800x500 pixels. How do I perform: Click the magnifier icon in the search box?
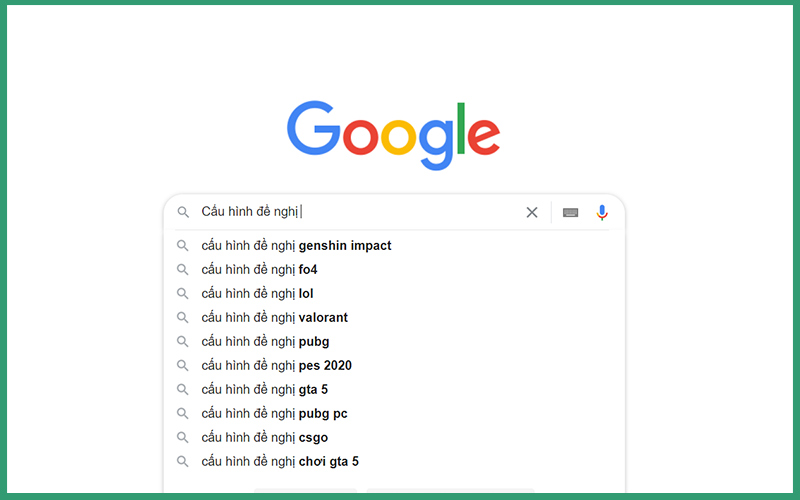pos(183,212)
